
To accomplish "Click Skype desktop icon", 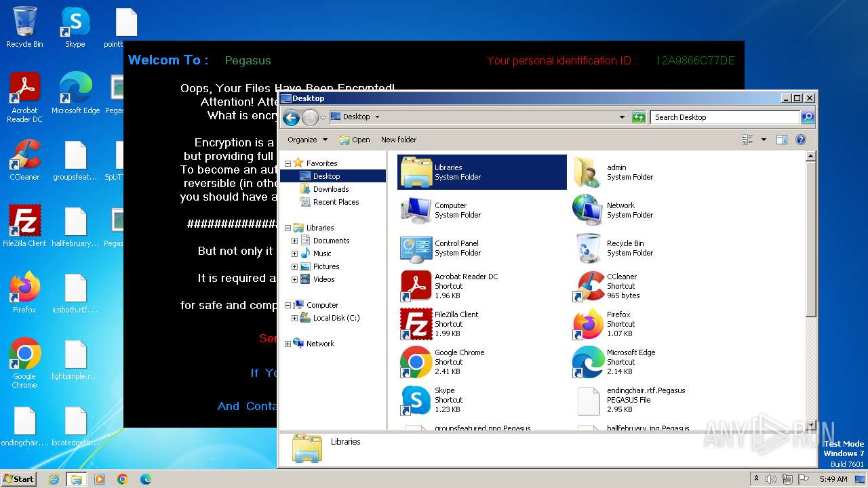I will (75, 27).
